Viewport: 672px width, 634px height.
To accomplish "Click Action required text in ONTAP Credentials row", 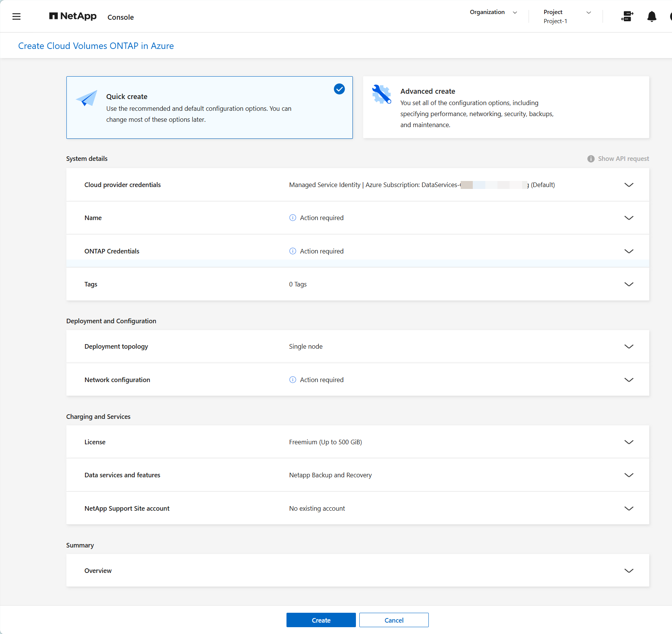I will (322, 251).
